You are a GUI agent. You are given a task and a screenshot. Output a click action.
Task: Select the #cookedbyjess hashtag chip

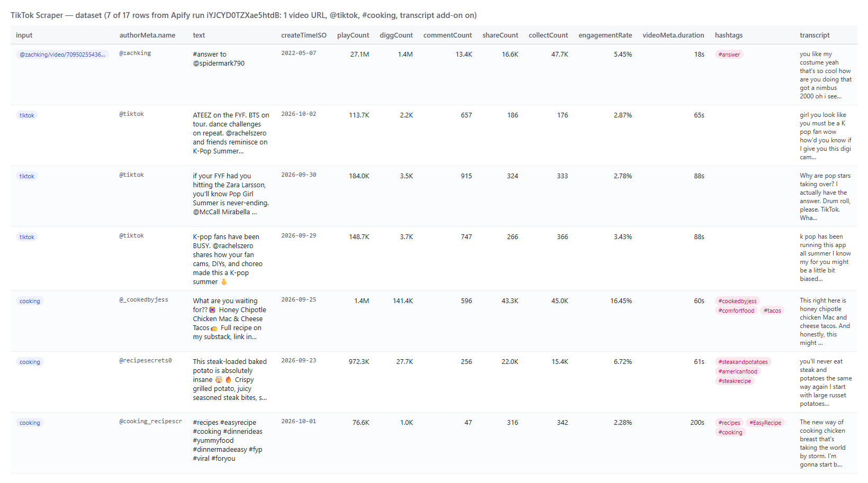click(x=737, y=301)
